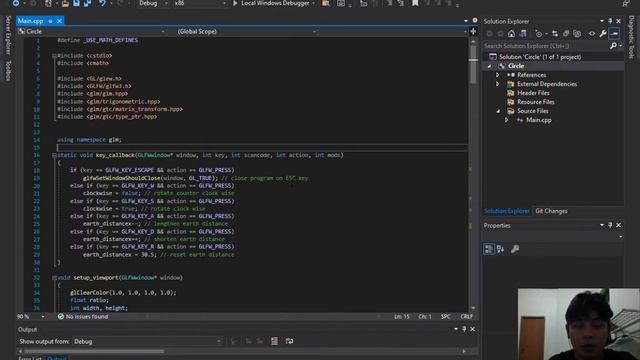Toggle Preview Selected Items eye icon
640x360 pixels.
coord(592,34)
